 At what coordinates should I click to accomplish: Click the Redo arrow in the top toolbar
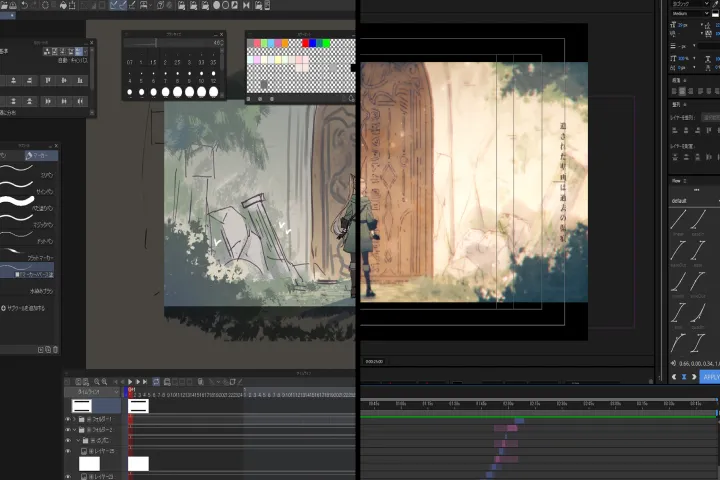[33, 5]
